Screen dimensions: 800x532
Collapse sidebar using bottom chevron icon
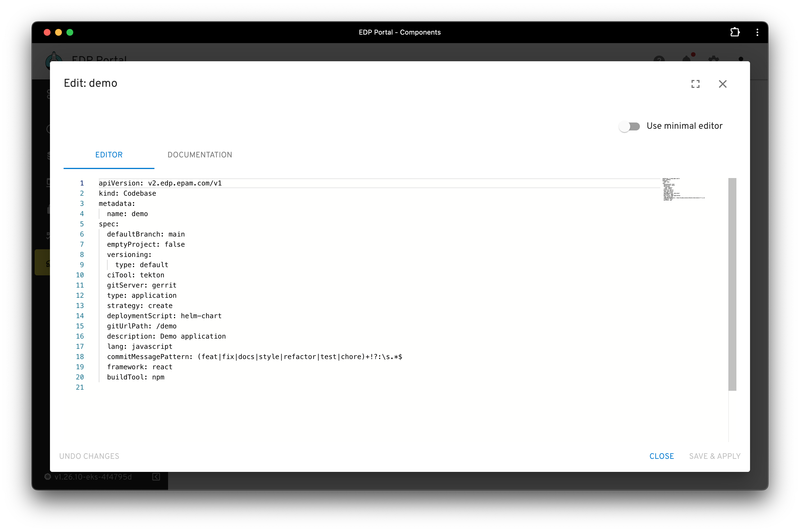[x=156, y=477]
